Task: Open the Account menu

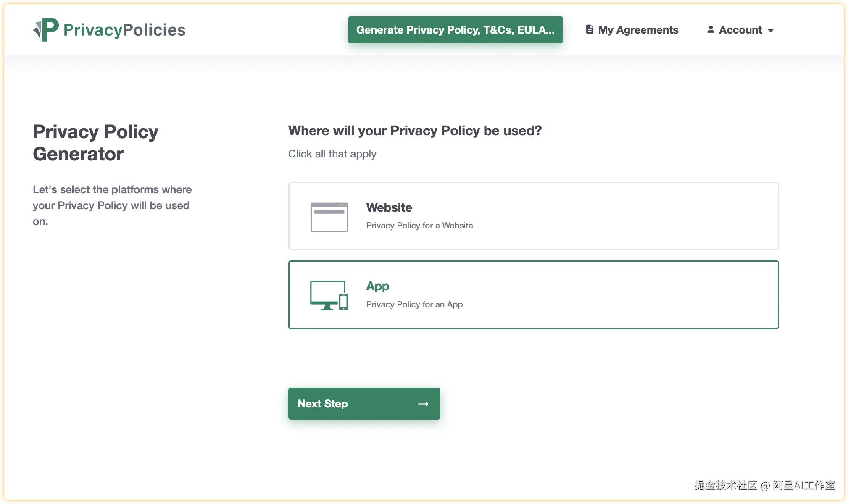Action: coord(740,30)
